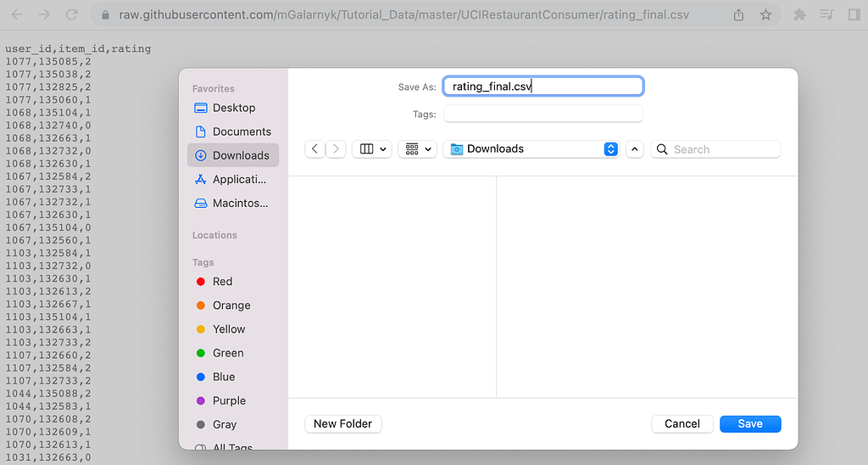Screen dimensions: 868x465
Task: Click the share icon in address bar
Action: point(738,15)
